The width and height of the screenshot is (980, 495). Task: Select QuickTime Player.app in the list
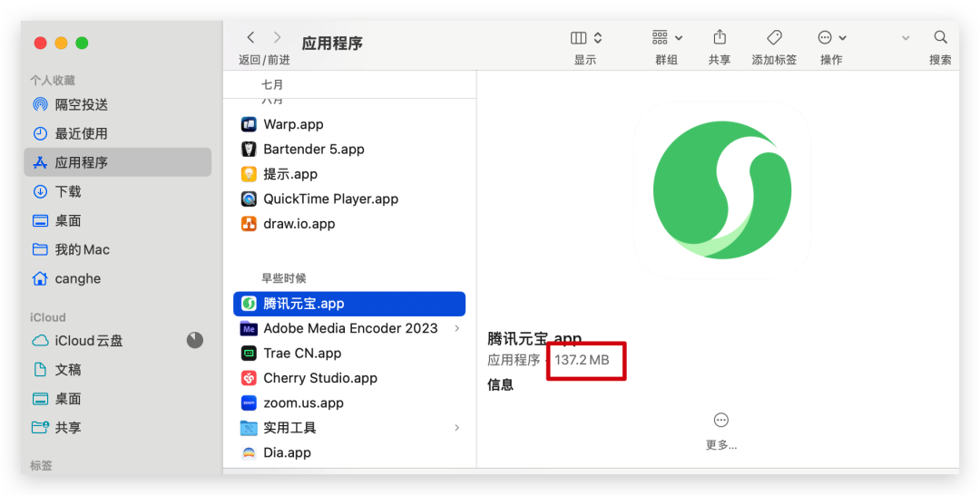coord(349,199)
